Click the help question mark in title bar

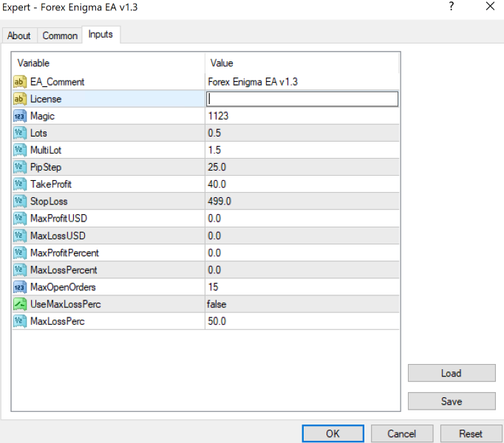[x=452, y=7]
